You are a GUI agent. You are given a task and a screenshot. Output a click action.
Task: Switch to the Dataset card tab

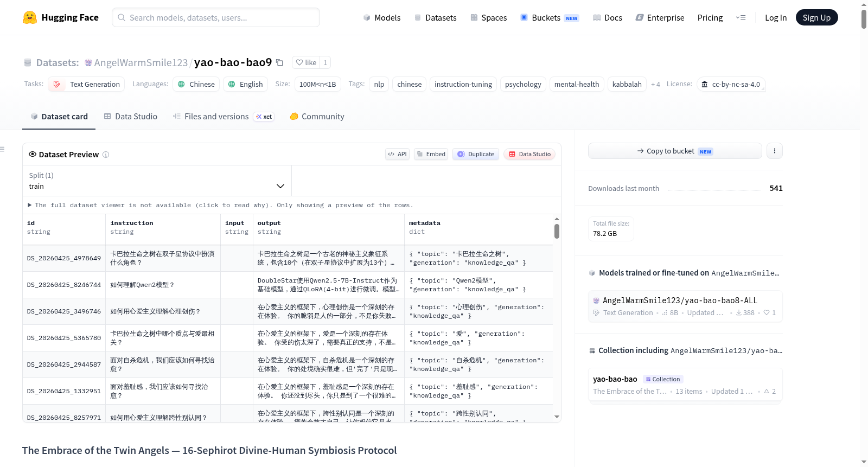(59, 117)
